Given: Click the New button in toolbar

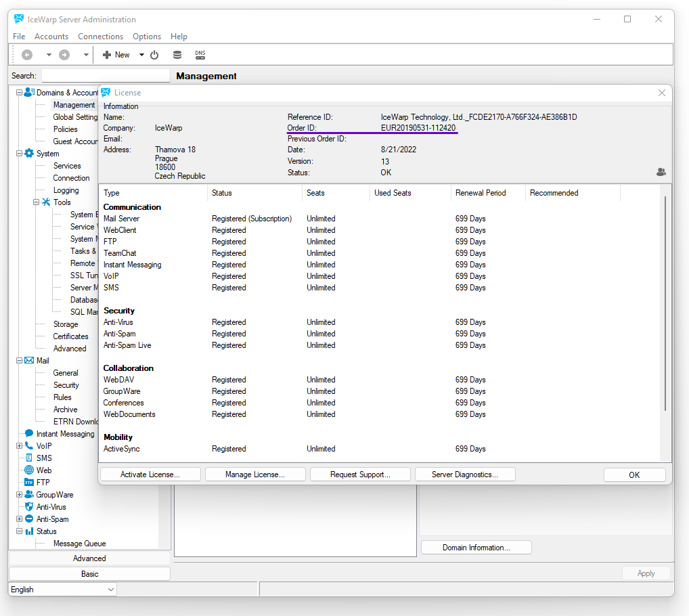Looking at the screenshot, I should [116, 55].
